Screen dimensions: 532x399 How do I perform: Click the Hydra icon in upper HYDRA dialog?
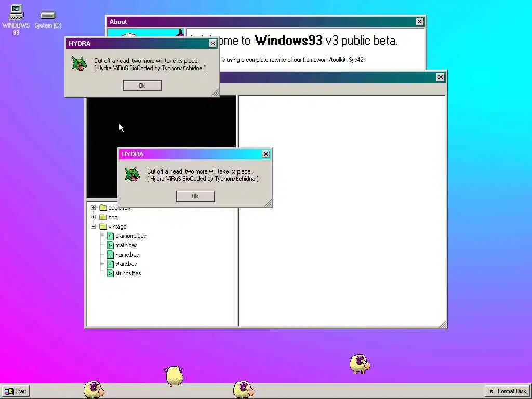[x=79, y=63]
